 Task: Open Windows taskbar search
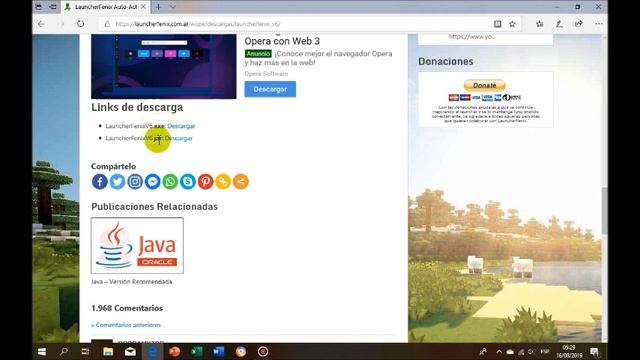(x=64, y=351)
